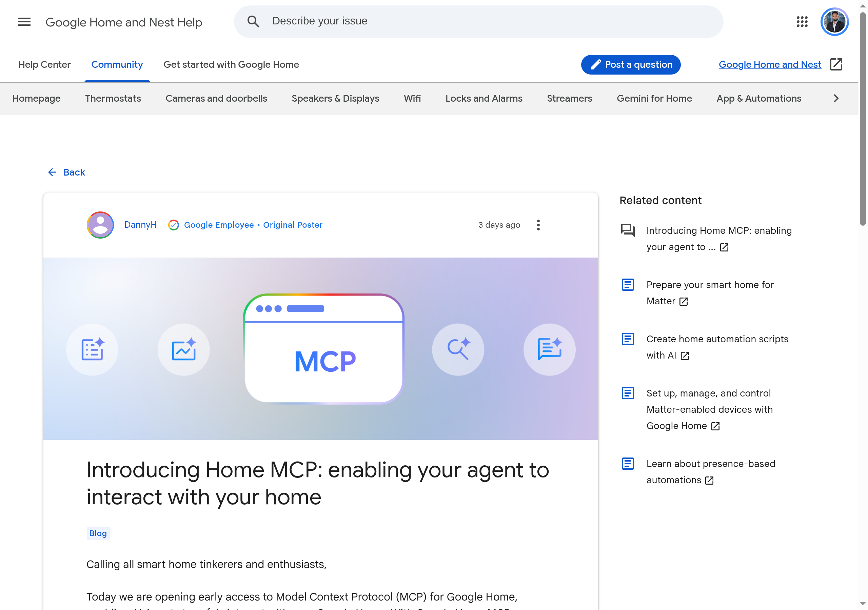Click the Post a question button
The width and height of the screenshot is (868, 610).
[631, 65]
